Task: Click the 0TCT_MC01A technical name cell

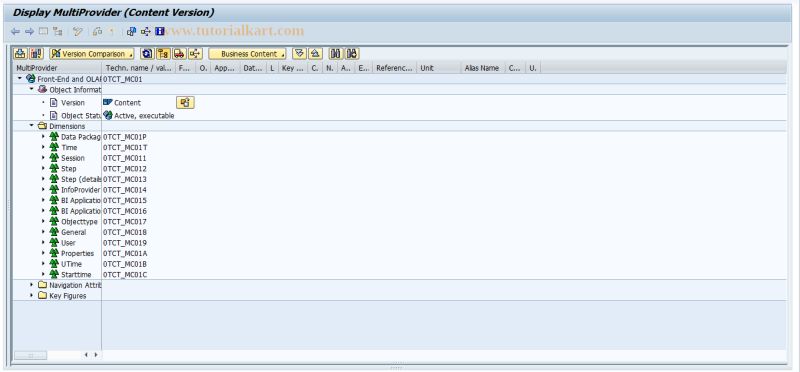Action: (x=125, y=254)
